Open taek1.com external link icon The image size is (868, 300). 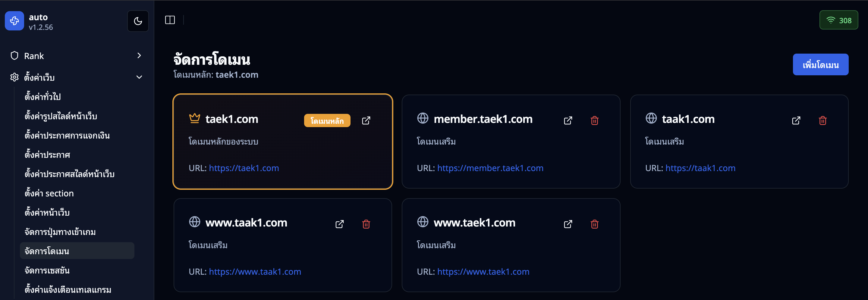click(366, 120)
